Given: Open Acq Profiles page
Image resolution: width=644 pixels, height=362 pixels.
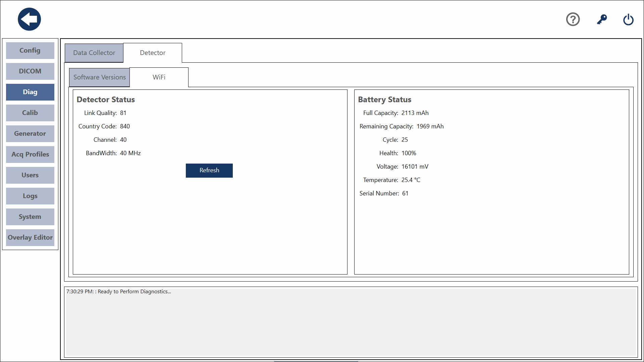Looking at the screenshot, I should (x=30, y=154).
